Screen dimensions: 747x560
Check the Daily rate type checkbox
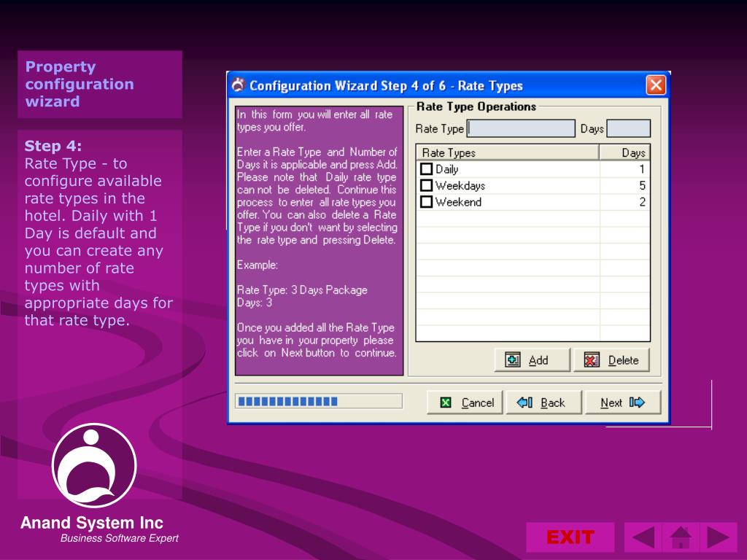coord(426,169)
